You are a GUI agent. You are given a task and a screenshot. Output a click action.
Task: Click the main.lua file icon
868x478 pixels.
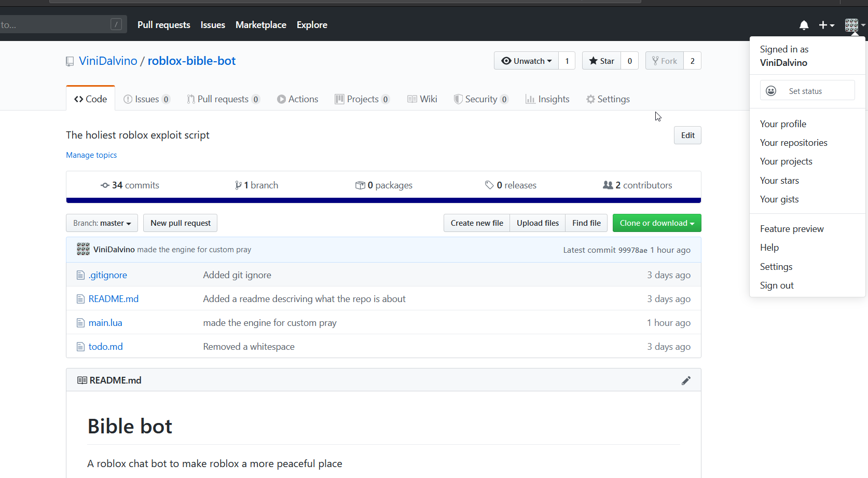pyautogui.click(x=80, y=323)
